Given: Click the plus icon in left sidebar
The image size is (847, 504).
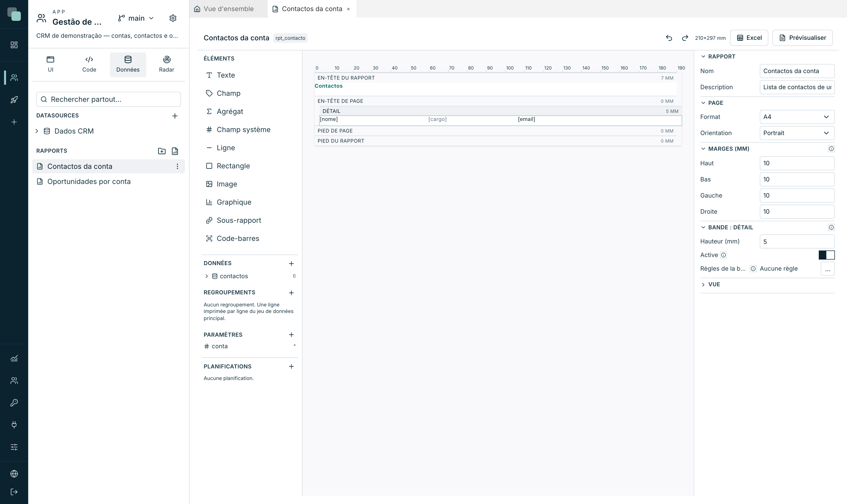Looking at the screenshot, I should (x=14, y=122).
